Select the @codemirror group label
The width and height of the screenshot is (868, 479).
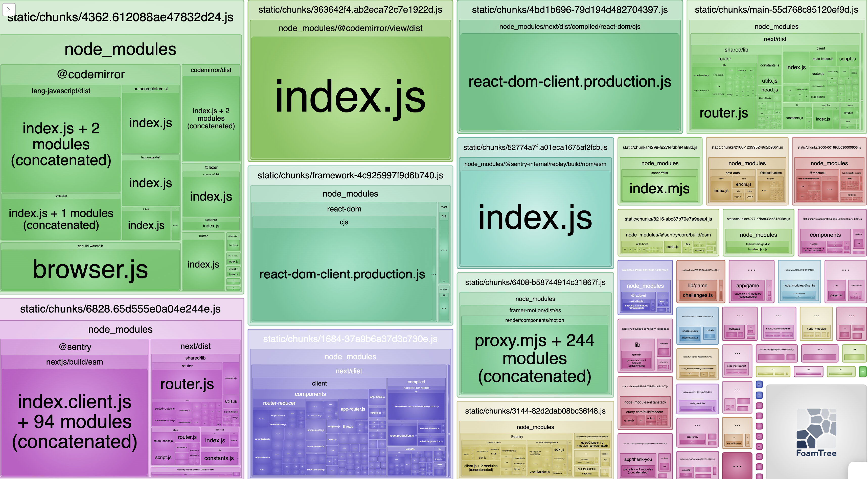[x=91, y=74]
